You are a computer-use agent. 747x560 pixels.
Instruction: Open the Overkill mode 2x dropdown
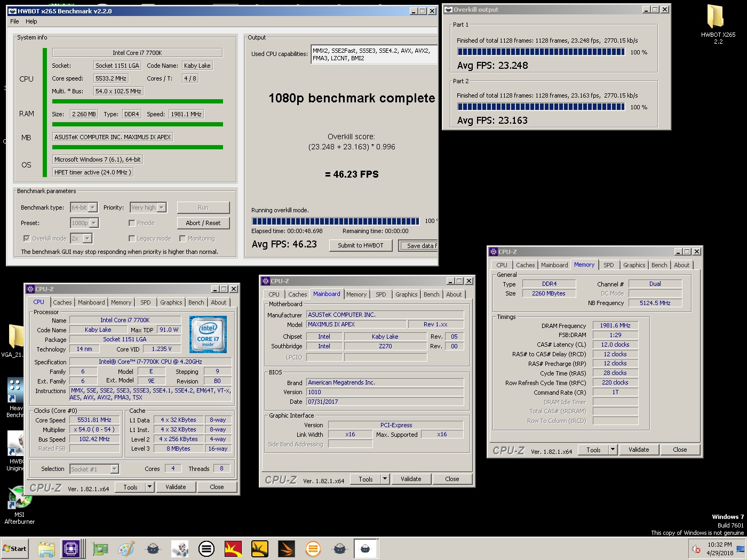point(88,238)
